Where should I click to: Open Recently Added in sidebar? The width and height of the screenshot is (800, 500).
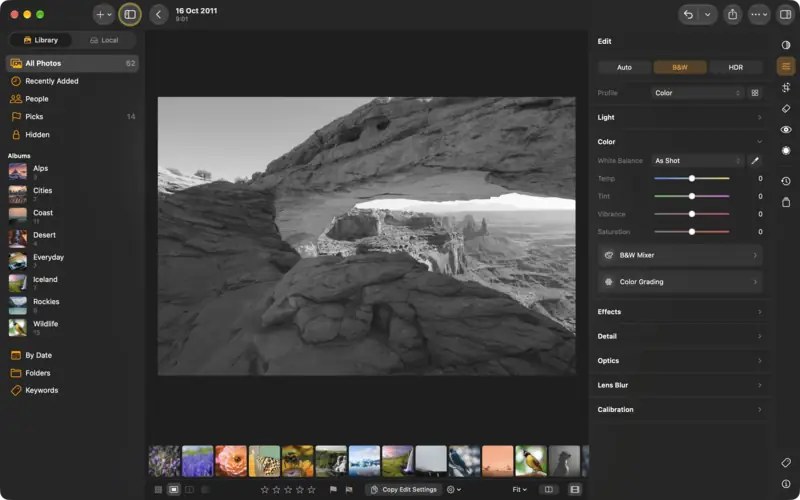pyautogui.click(x=72, y=81)
